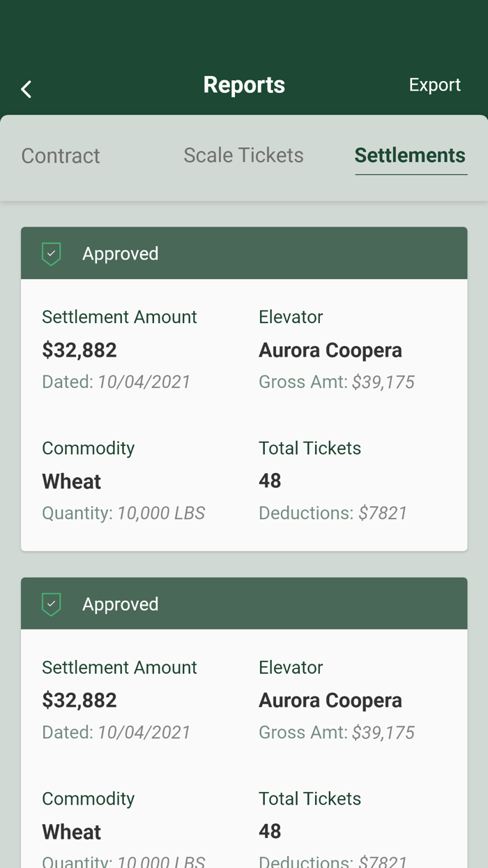Tap first card's Approved status header

tap(244, 253)
